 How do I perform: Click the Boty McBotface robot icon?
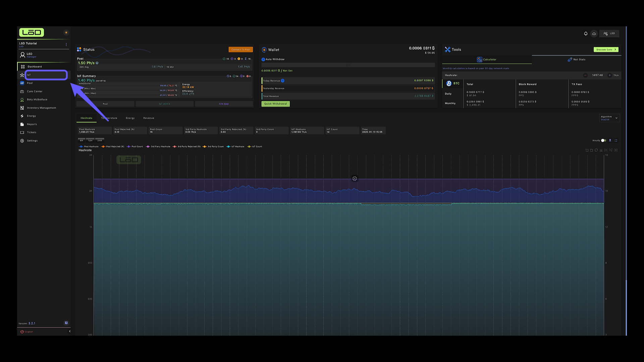pos(22,100)
